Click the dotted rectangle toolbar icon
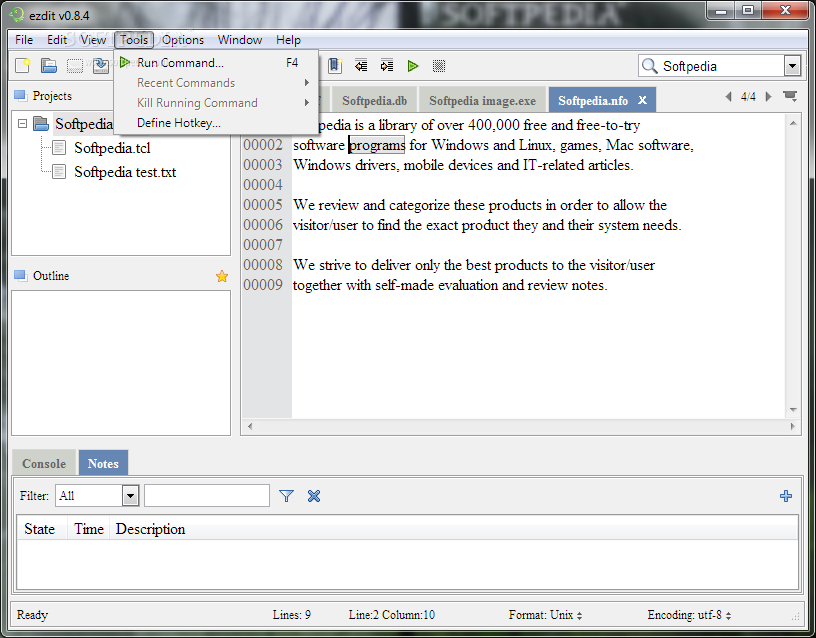 tap(75, 66)
